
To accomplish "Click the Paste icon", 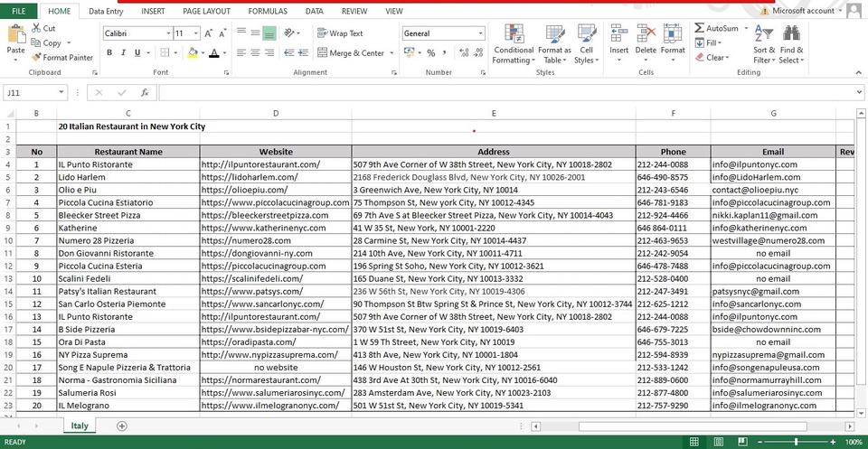I will [15, 35].
